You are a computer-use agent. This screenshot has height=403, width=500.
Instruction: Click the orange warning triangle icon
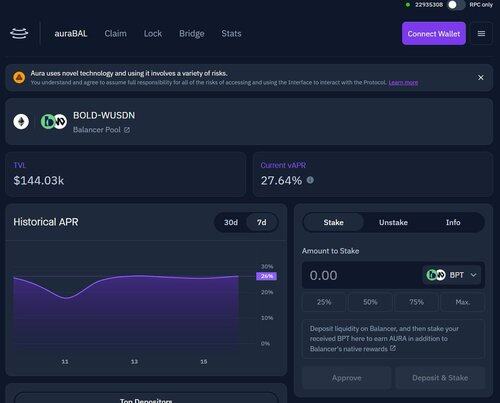click(x=19, y=78)
